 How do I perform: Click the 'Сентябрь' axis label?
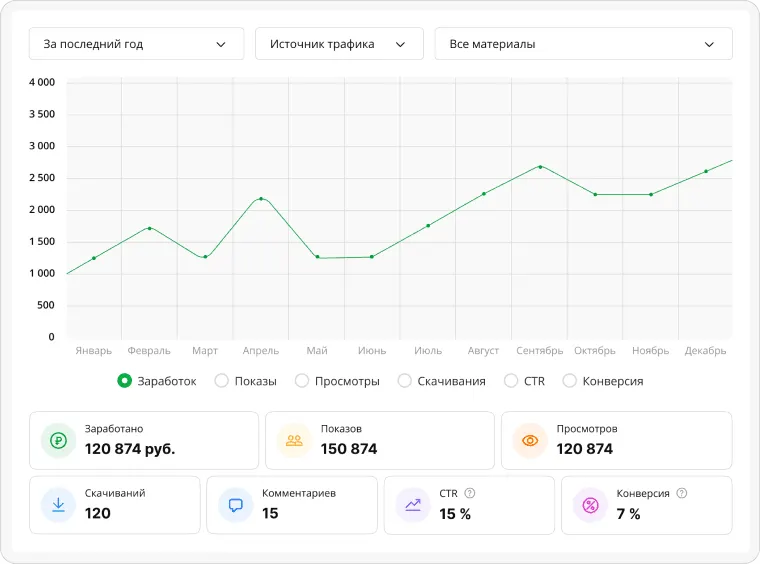click(539, 350)
